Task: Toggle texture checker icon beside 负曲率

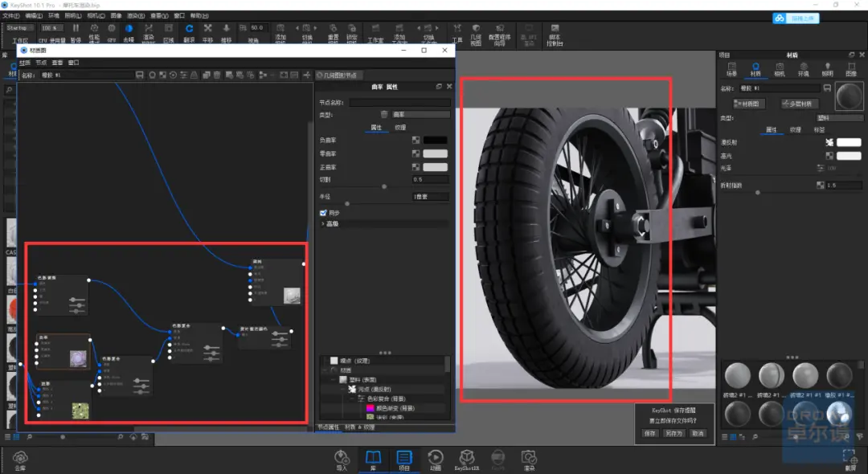Action: click(x=416, y=140)
